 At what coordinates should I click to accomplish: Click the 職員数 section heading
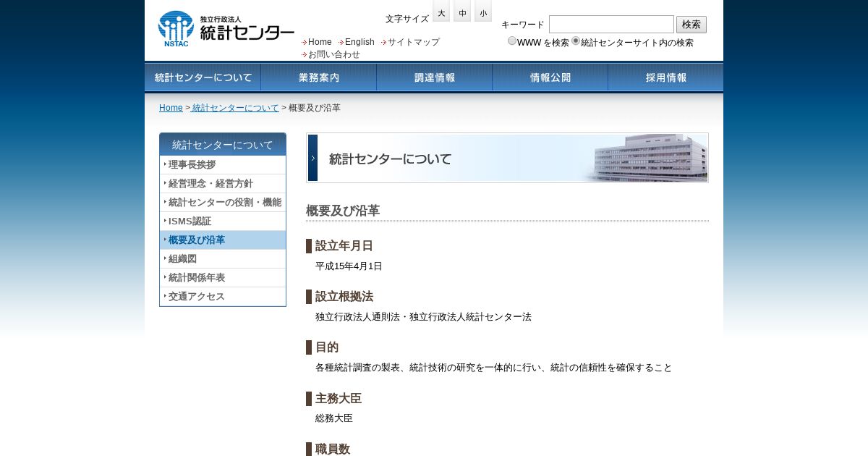(333, 449)
